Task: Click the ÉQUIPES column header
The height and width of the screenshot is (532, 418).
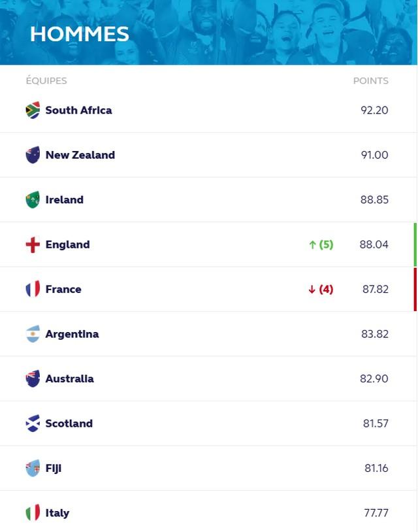Action: click(46, 81)
